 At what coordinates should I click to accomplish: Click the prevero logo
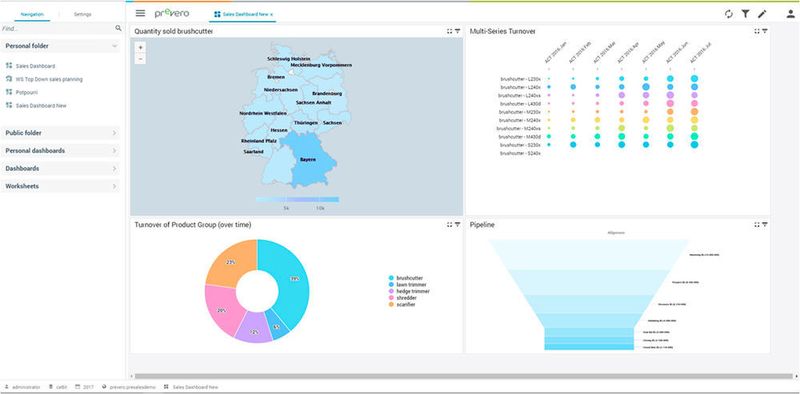[x=172, y=13]
